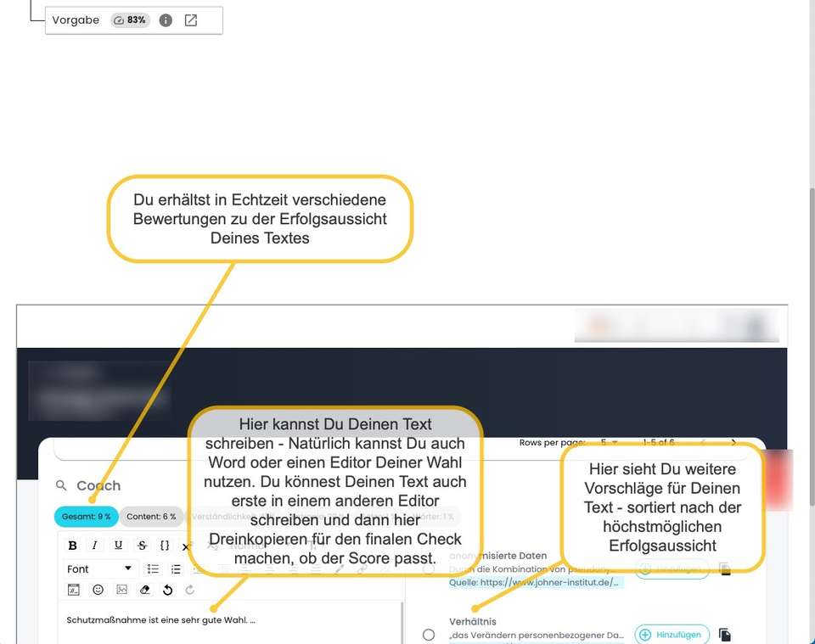Click Hinzufügen for the Verhältnis suggestion
815x644 pixels.
coord(672,635)
